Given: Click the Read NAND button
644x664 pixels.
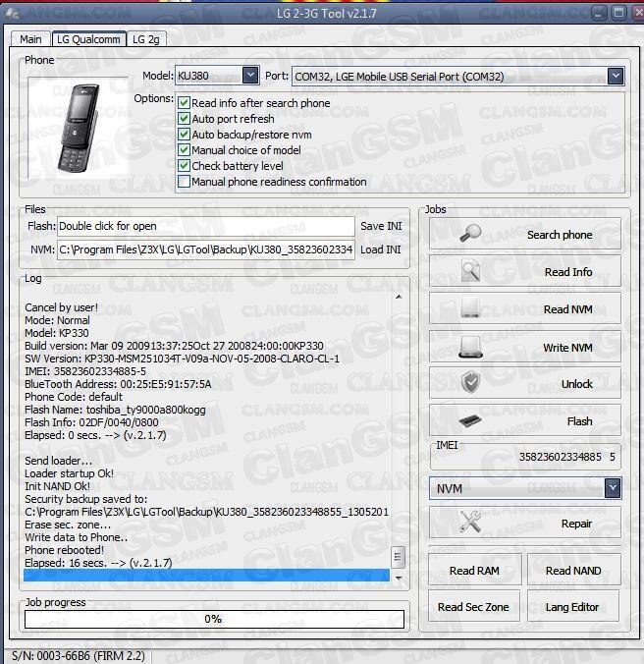Looking at the screenshot, I should (573, 571).
